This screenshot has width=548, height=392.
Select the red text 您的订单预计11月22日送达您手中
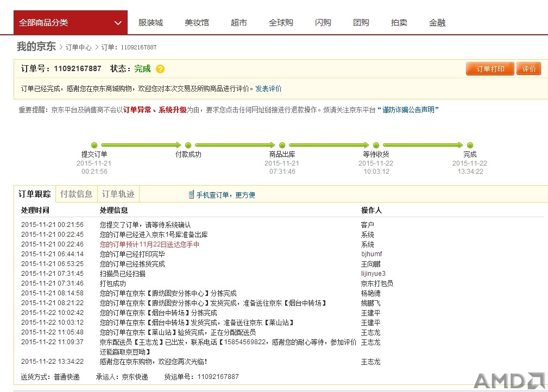click(149, 244)
